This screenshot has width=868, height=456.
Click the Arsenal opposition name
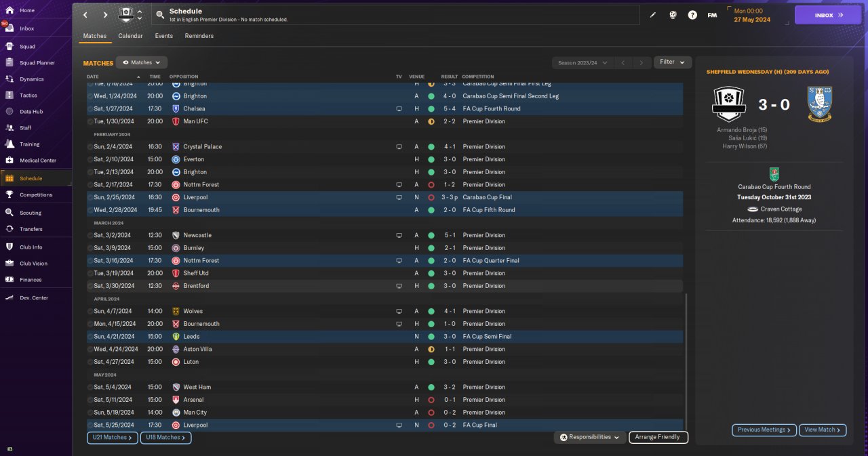(193, 400)
